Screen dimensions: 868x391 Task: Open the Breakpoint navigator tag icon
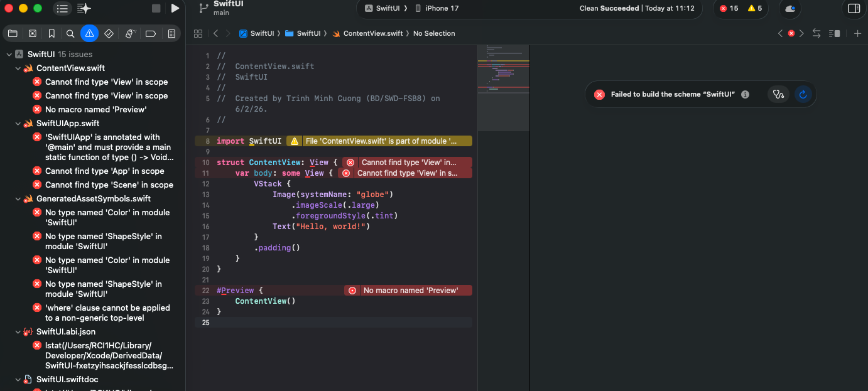tap(151, 33)
